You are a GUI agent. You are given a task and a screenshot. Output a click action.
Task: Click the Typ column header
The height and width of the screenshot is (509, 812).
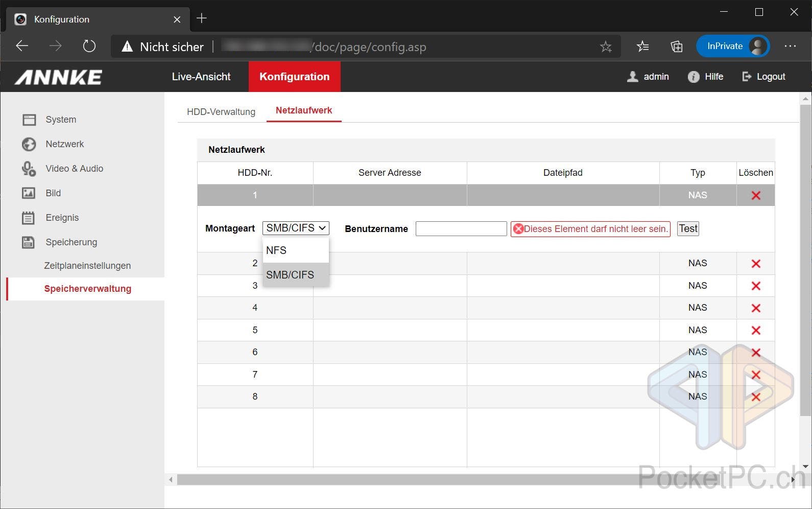pyautogui.click(x=698, y=173)
